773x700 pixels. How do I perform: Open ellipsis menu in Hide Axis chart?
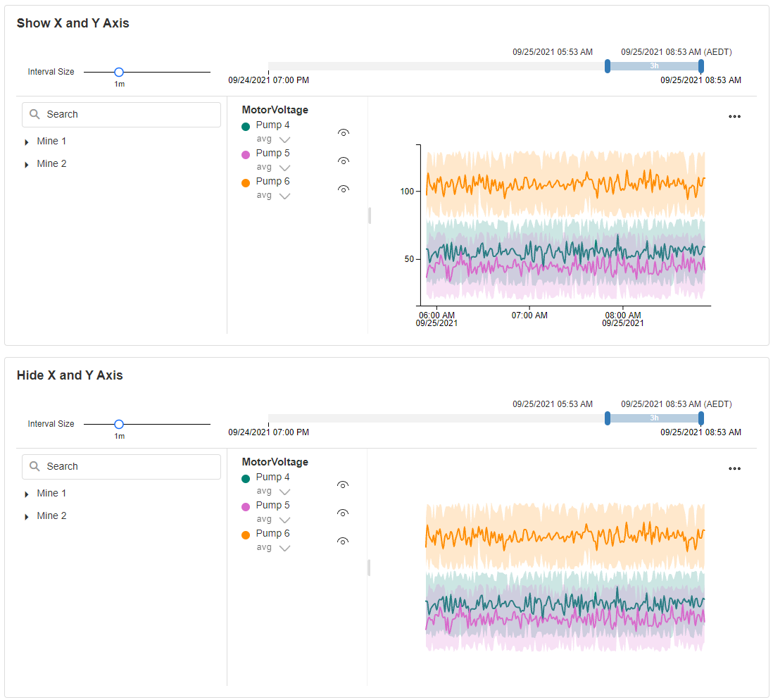tap(734, 469)
